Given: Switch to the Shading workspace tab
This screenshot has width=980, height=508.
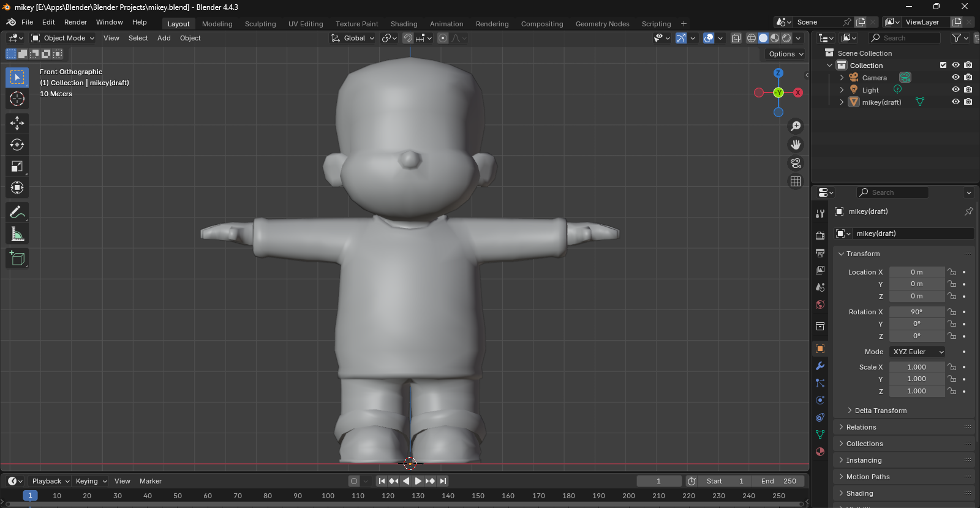Looking at the screenshot, I should pyautogui.click(x=404, y=24).
